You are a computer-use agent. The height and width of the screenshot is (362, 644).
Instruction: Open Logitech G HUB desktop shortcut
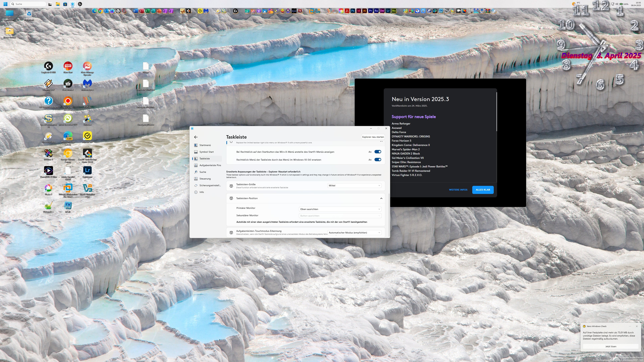(48, 66)
